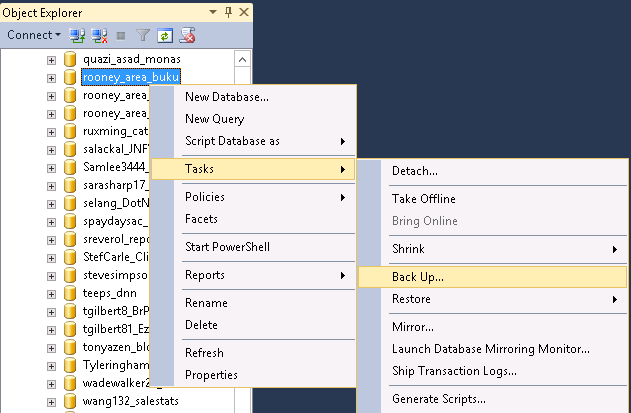Click the quazi_asad_monas database icon

[x=70, y=59]
